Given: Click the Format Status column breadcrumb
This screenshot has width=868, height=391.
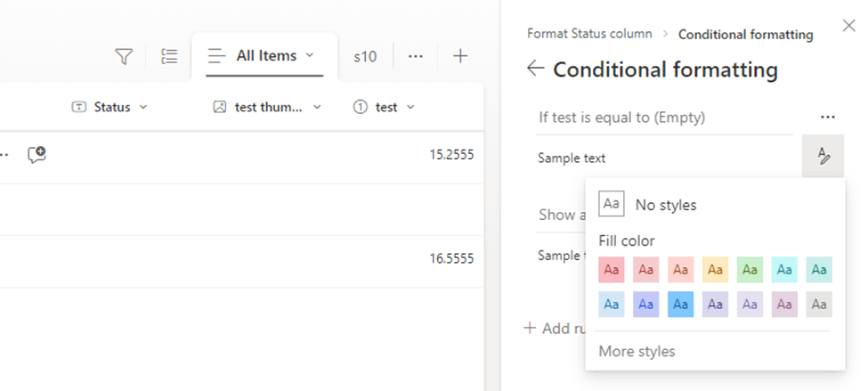Looking at the screenshot, I should 589,34.
